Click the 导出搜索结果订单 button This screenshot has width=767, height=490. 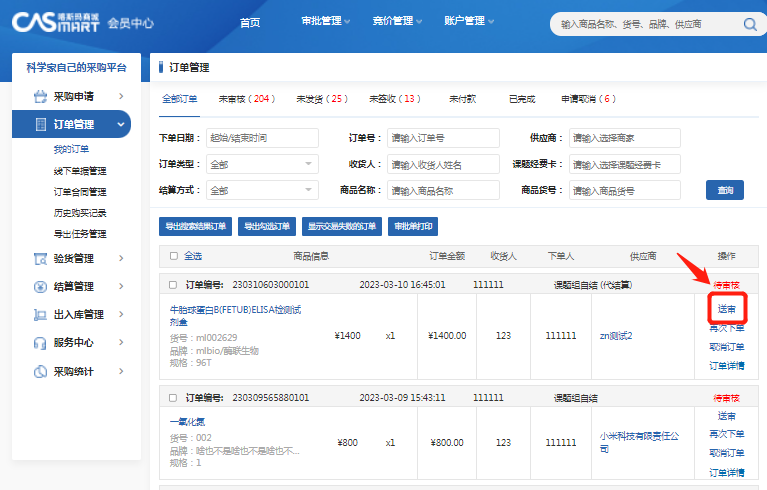[x=195, y=226]
